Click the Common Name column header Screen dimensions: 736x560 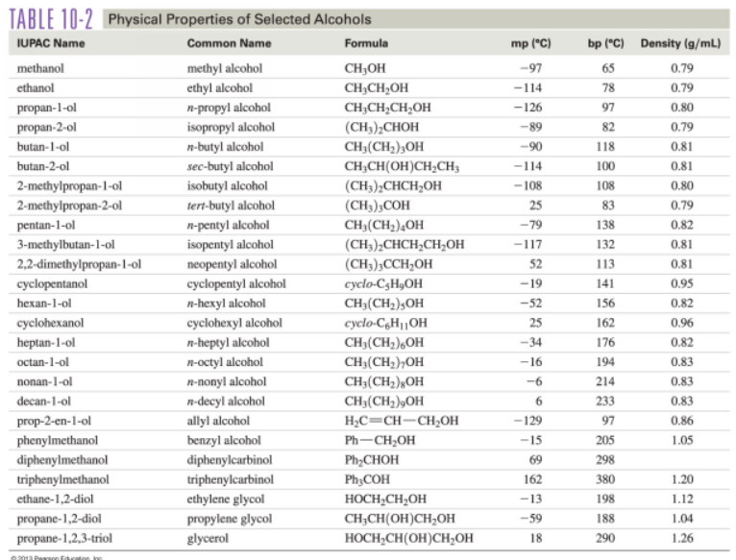pos(229,43)
